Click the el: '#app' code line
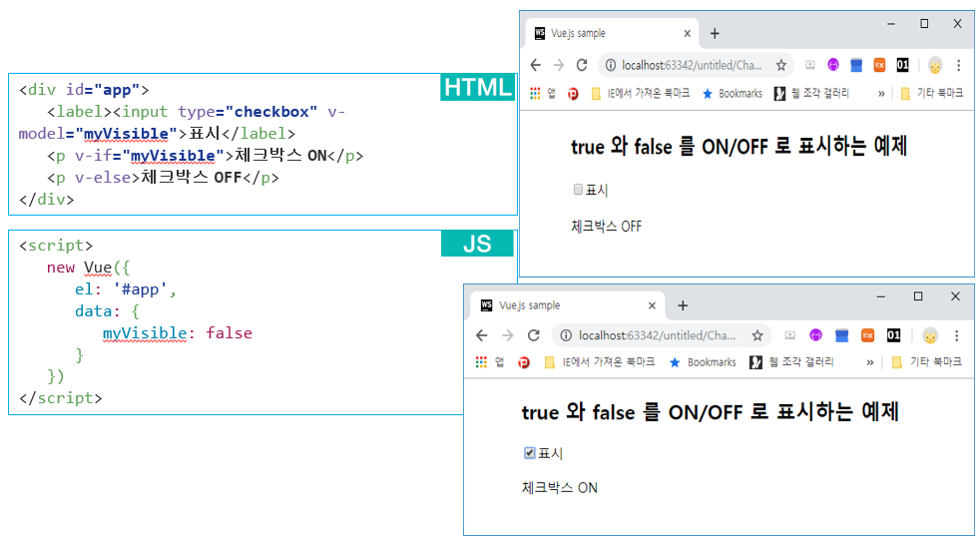Viewport: 980px width, 539px height. point(126,288)
